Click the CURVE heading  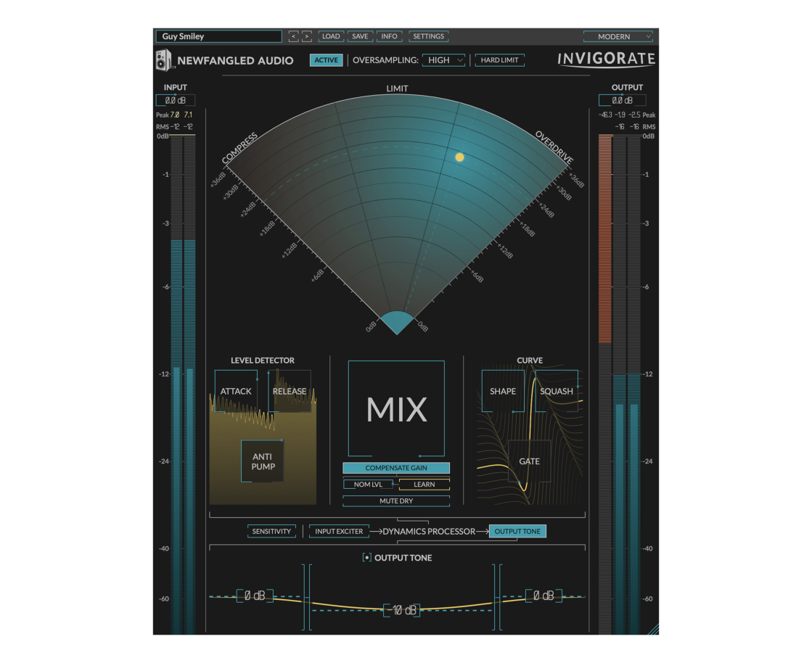click(x=530, y=361)
